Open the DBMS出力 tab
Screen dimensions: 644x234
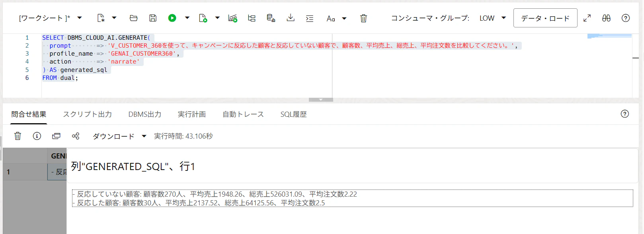pos(145,114)
